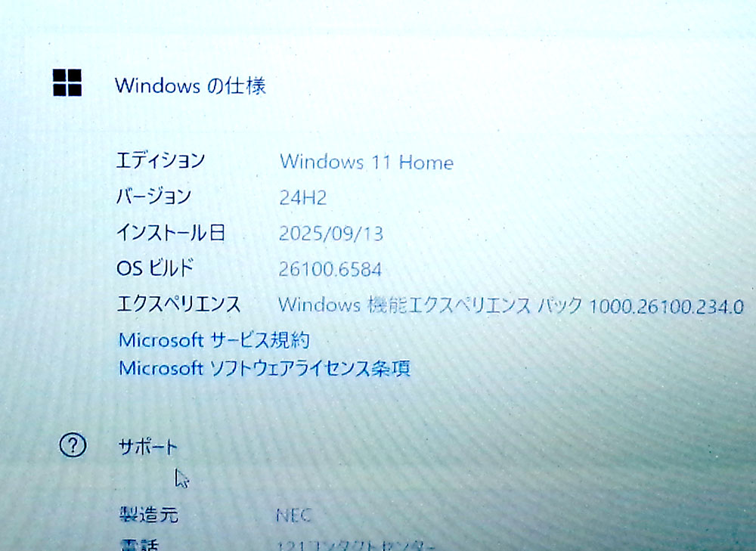
Task: Open the Microsoft サービス規約 link
Action: pos(214,340)
